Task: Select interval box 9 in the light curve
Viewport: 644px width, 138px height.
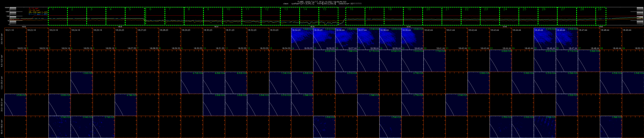Action: tap(213, 16)
